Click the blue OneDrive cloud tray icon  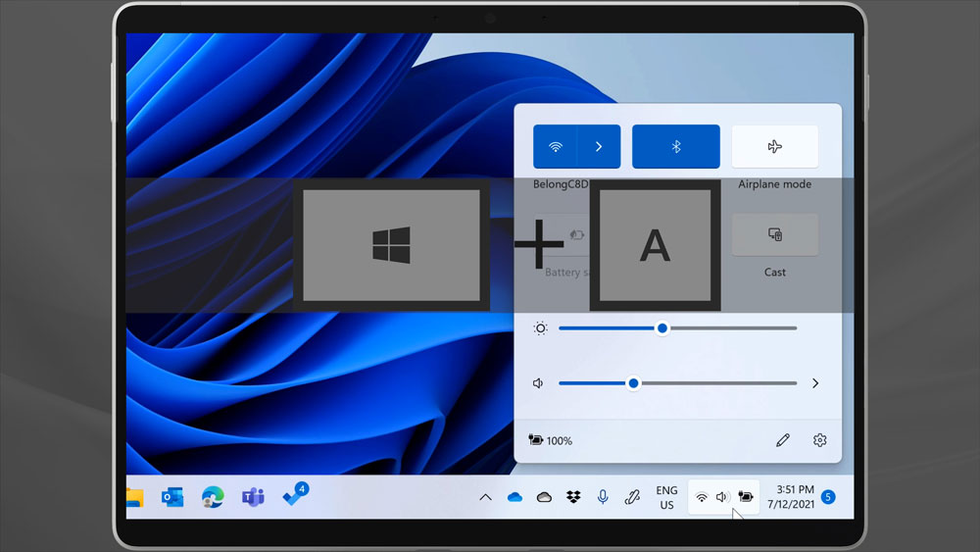[x=514, y=498]
